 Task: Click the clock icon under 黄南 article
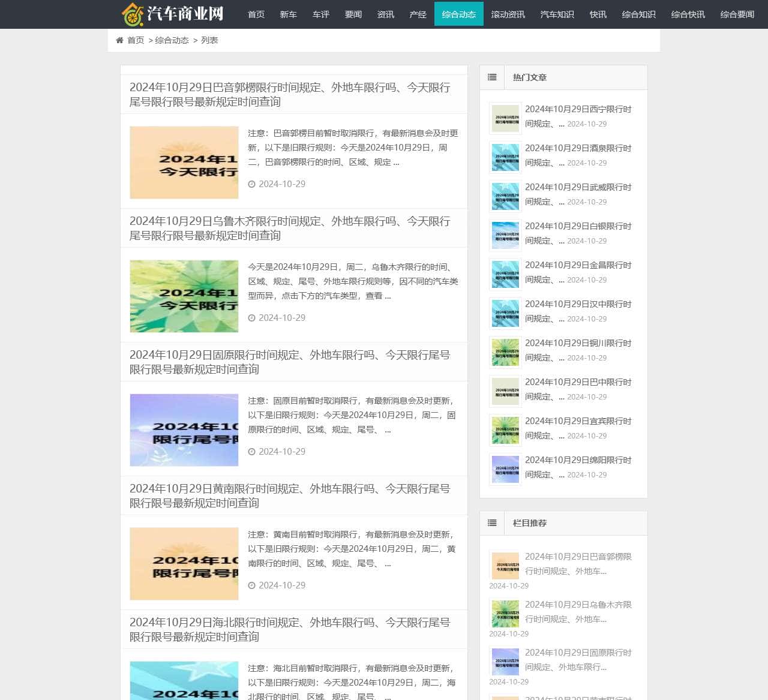[252, 585]
